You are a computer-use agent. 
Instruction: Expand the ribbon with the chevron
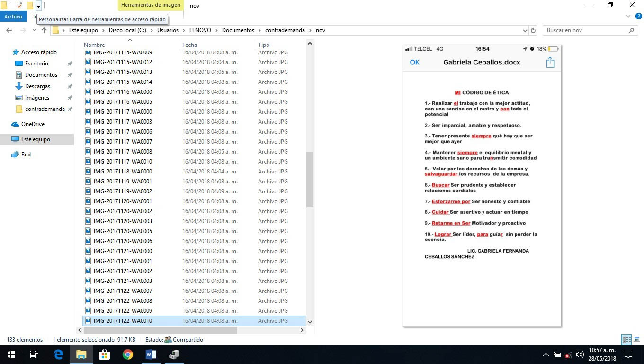coord(629,17)
